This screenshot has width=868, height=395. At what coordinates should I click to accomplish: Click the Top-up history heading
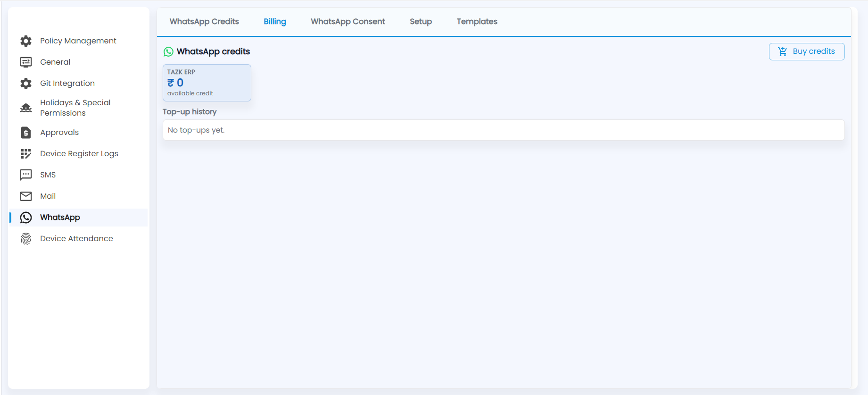pyautogui.click(x=190, y=112)
